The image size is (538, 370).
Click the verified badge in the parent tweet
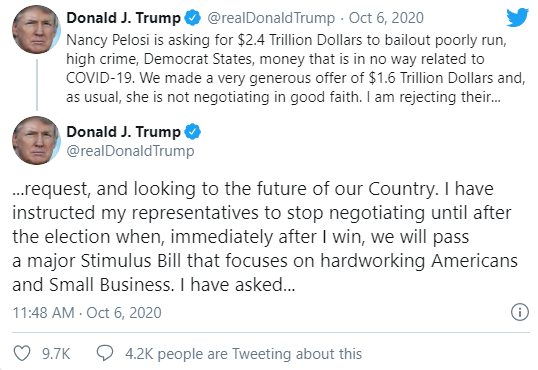point(192,18)
